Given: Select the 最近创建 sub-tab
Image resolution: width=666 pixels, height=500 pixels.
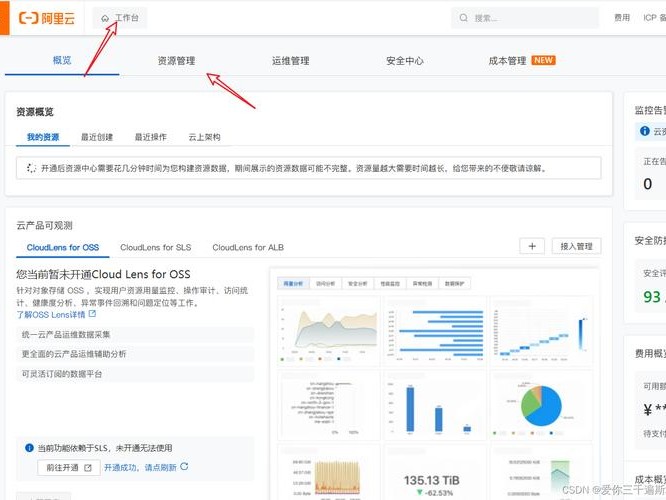Looking at the screenshot, I should tap(97, 137).
